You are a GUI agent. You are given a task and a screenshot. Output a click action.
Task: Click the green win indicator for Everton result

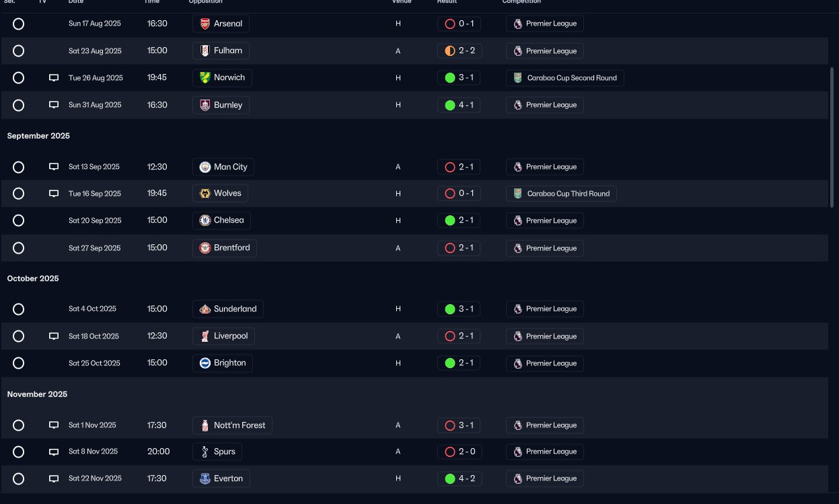pos(450,479)
